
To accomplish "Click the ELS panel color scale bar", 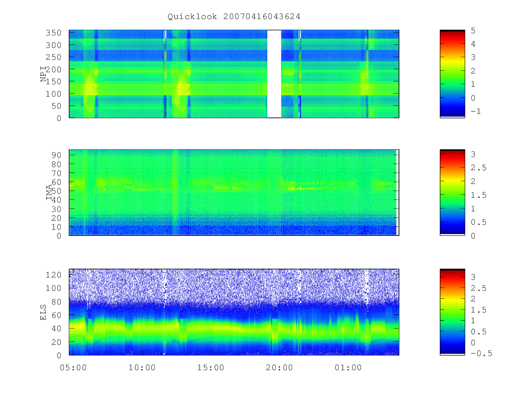I will (452, 312).
